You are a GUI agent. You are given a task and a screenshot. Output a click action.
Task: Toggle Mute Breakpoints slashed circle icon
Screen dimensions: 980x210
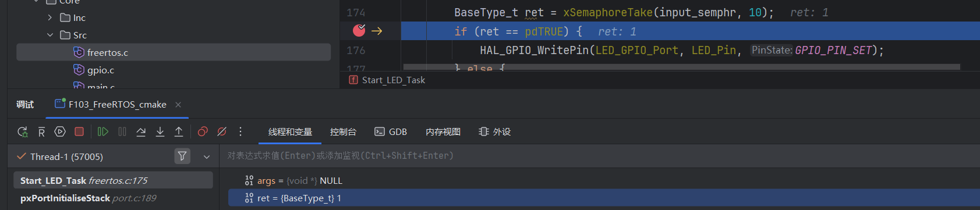point(222,132)
